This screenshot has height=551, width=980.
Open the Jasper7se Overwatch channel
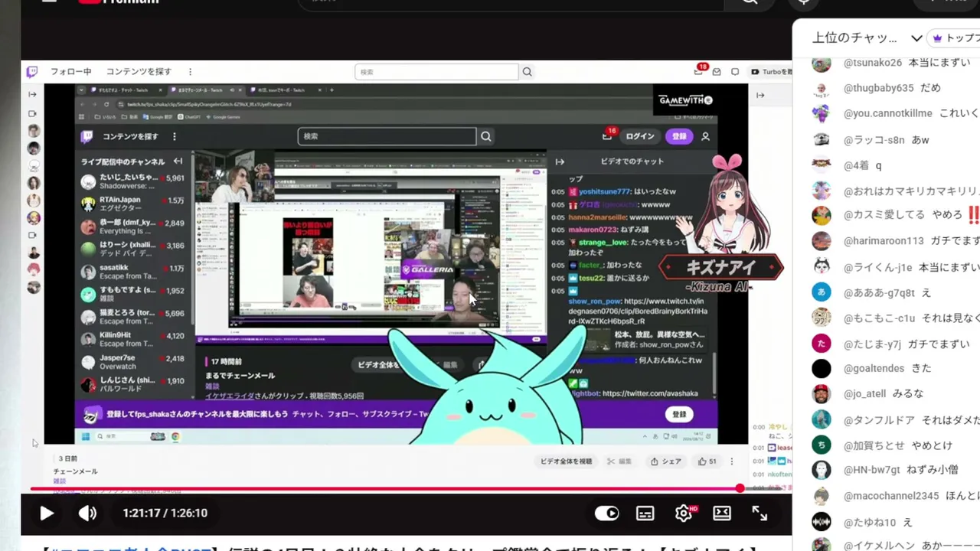(x=132, y=362)
